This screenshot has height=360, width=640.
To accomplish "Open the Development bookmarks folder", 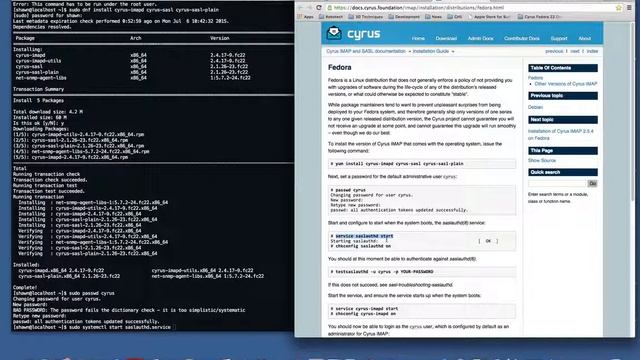I will point(404,17).
